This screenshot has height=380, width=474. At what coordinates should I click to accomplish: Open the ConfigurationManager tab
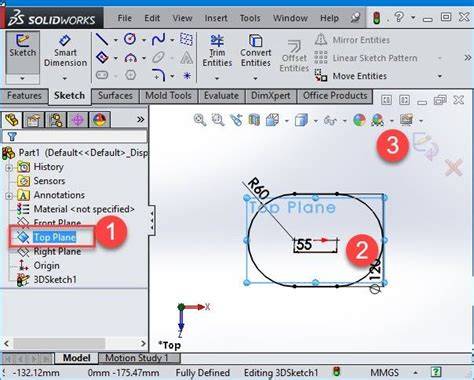[x=55, y=120]
